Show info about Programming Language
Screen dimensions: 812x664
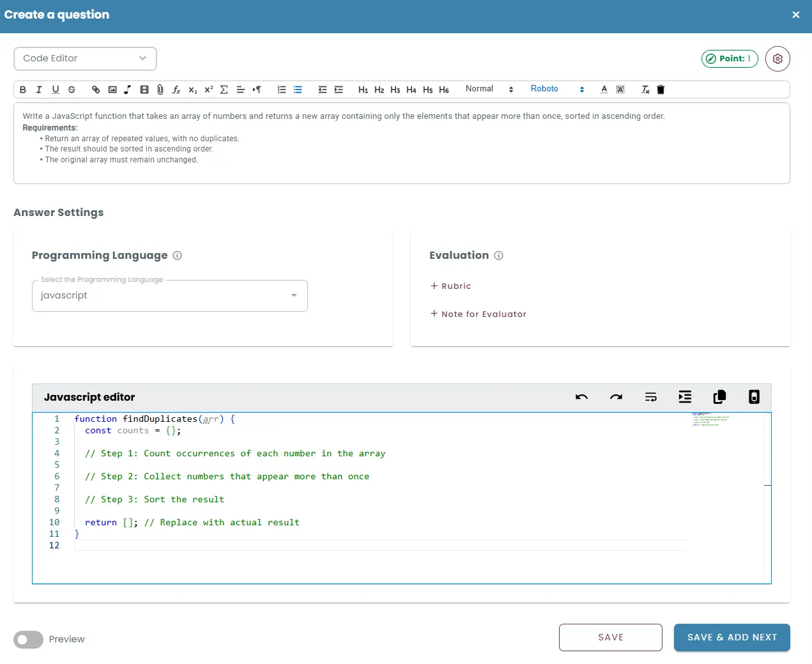[x=178, y=256]
